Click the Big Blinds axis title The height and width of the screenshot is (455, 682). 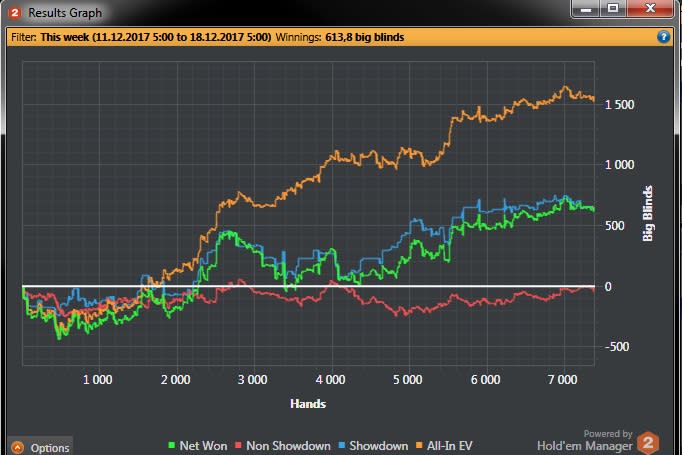pyautogui.click(x=648, y=213)
